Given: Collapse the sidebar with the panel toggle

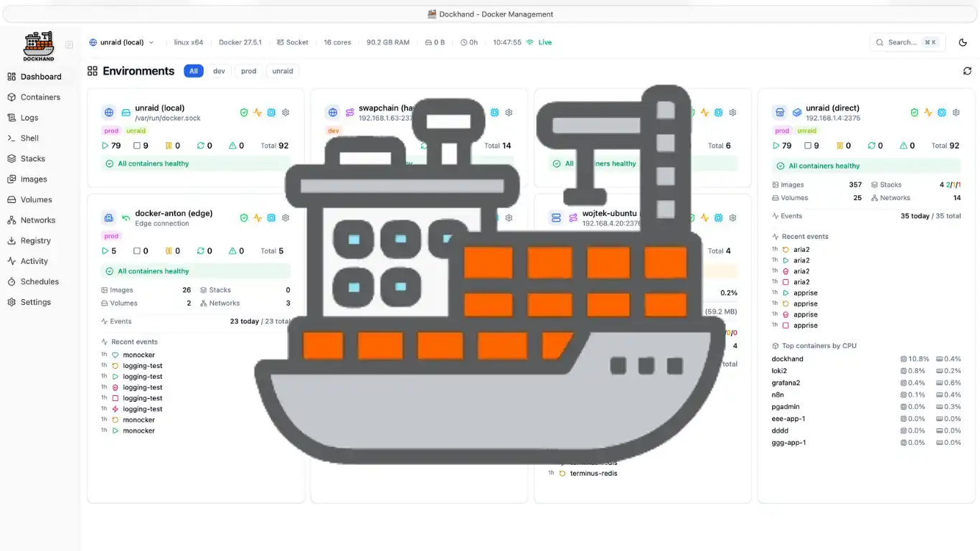Looking at the screenshot, I should [x=70, y=44].
